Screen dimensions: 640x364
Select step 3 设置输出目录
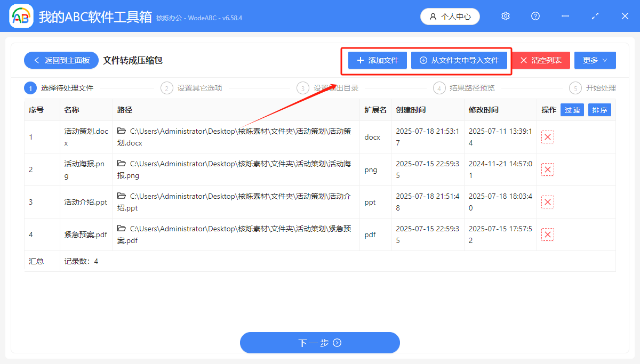pyautogui.click(x=303, y=88)
